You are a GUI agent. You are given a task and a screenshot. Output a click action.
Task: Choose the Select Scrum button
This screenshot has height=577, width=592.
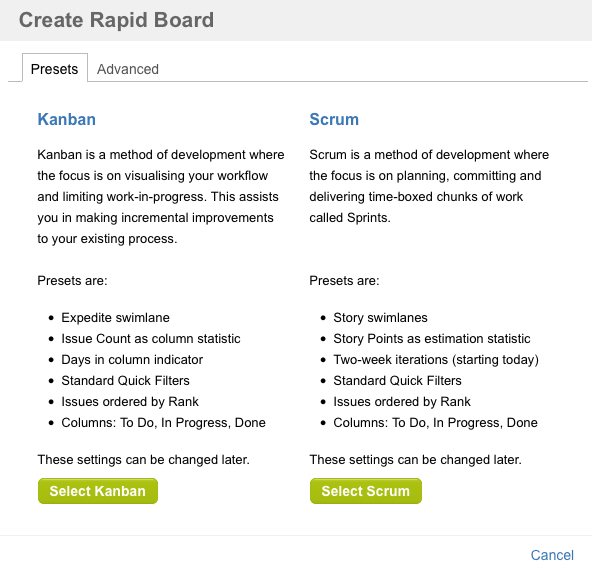(365, 491)
